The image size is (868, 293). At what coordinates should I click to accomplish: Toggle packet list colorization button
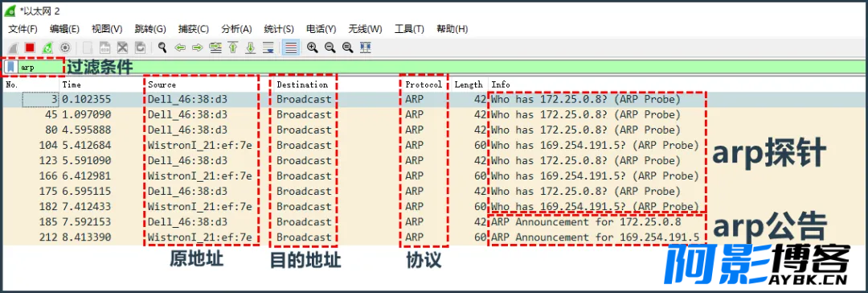tap(291, 47)
